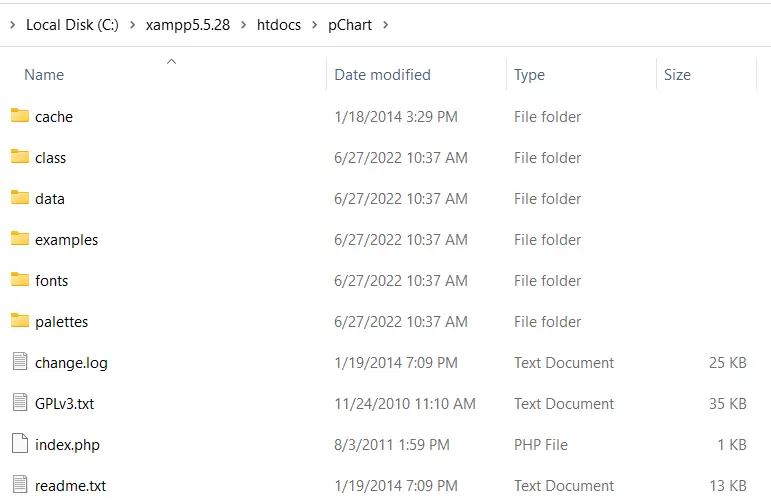
Task: Select the readme.txt file name
Action: (70, 486)
